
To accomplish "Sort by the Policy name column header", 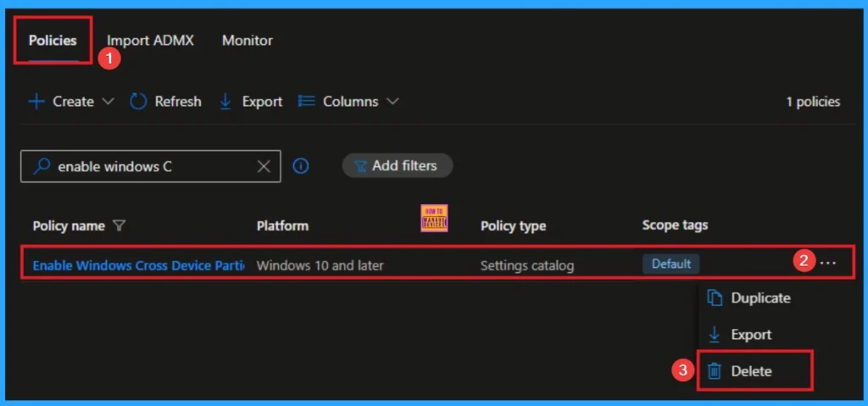I will coord(69,226).
